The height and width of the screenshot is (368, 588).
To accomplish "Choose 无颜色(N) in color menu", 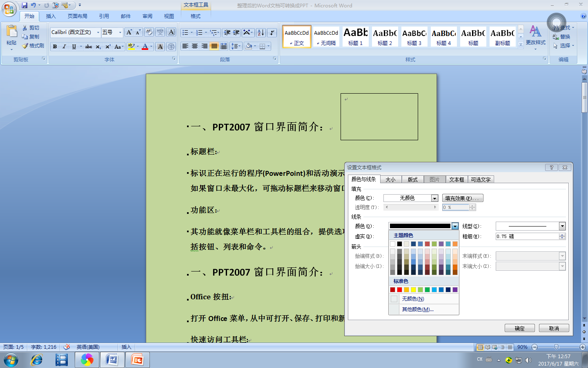I will (x=424, y=299).
